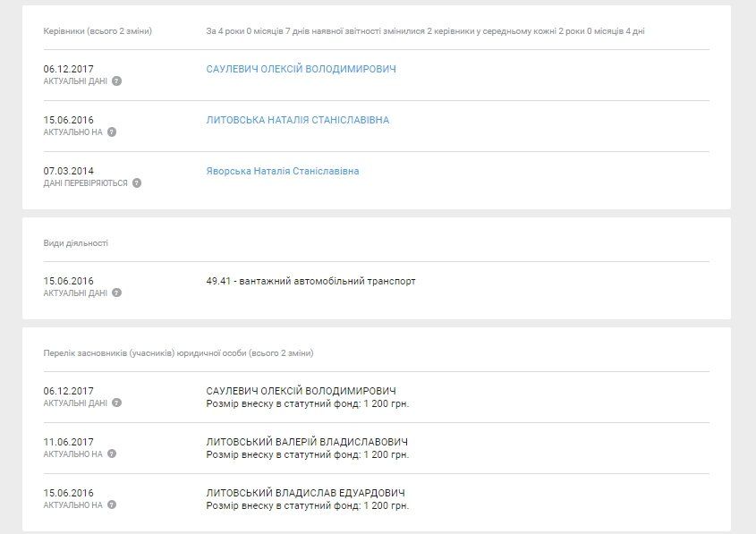Viewport: 756px width, 534px height.
Task: Click help icon under founder date 06.12.2017
Action: (x=117, y=403)
